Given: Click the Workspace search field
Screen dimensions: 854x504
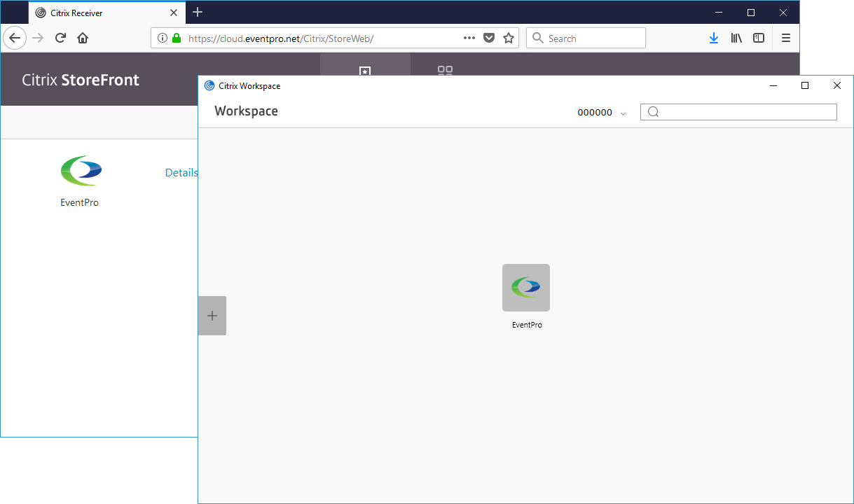Looking at the screenshot, I should click(738, 112).
